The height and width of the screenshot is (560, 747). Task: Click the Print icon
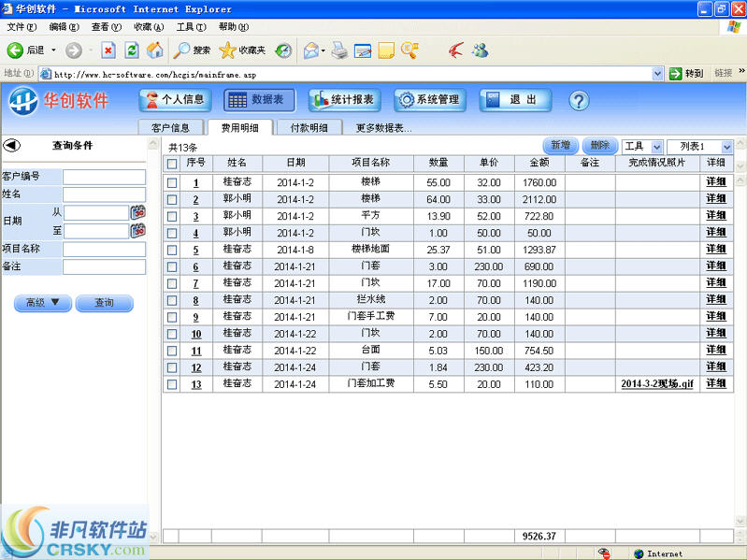click(339, 50)
